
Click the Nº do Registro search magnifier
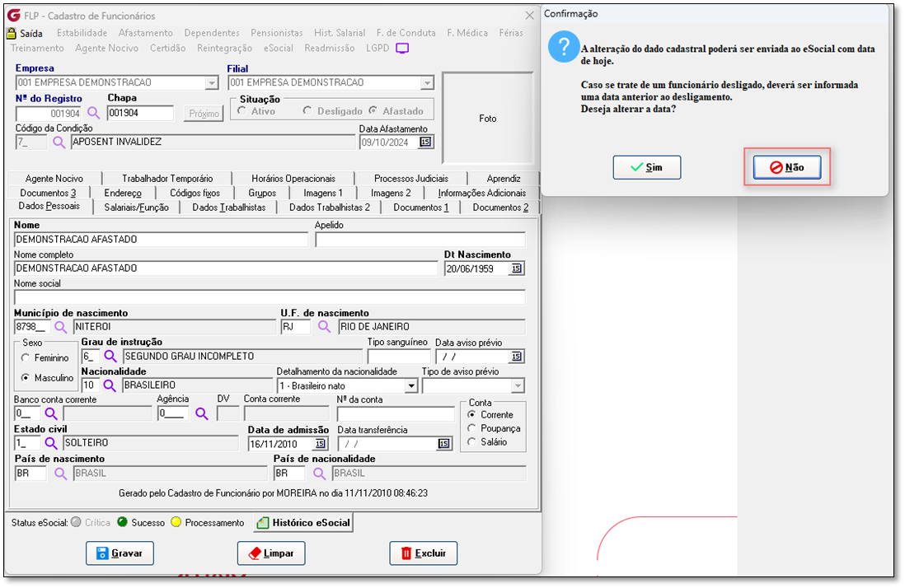(x=93, y=113)
